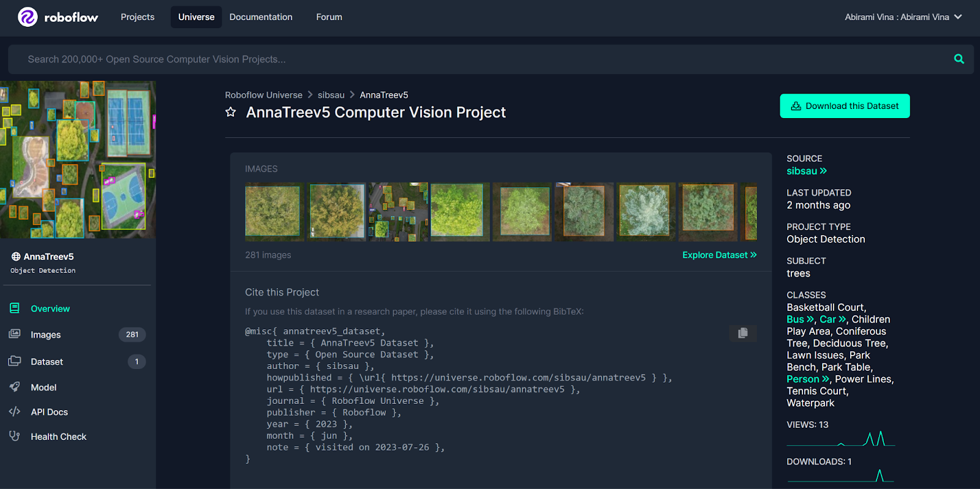Click AnnaTreev5 in the breadcrumb
Image resolution: width=980 pixels, height=489 pixels.
384,95
